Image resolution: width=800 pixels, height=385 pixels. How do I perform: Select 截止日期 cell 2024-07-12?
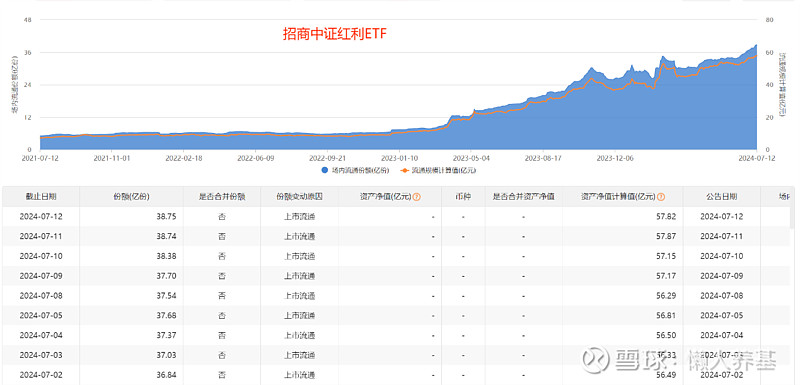click(x=41, y=217)
